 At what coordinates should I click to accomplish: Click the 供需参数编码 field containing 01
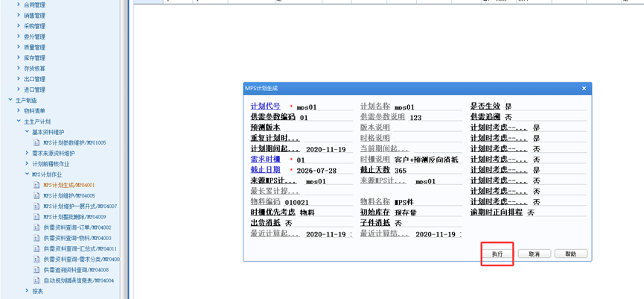click(325, 118)
